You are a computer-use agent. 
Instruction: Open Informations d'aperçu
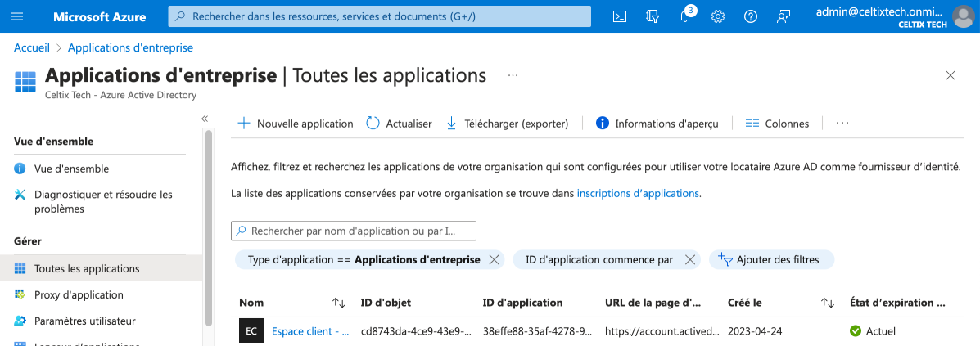coord(657,124)
